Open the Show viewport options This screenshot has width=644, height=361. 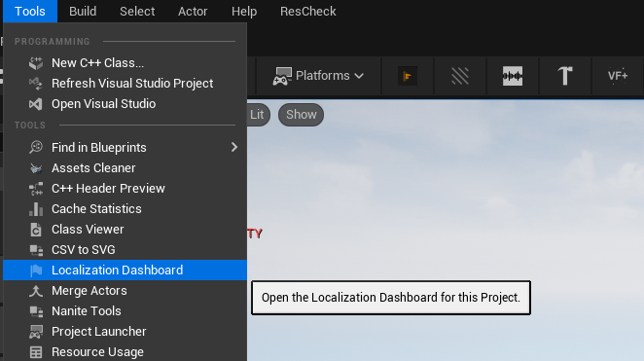pyautogui.click(x=301, y=115)
